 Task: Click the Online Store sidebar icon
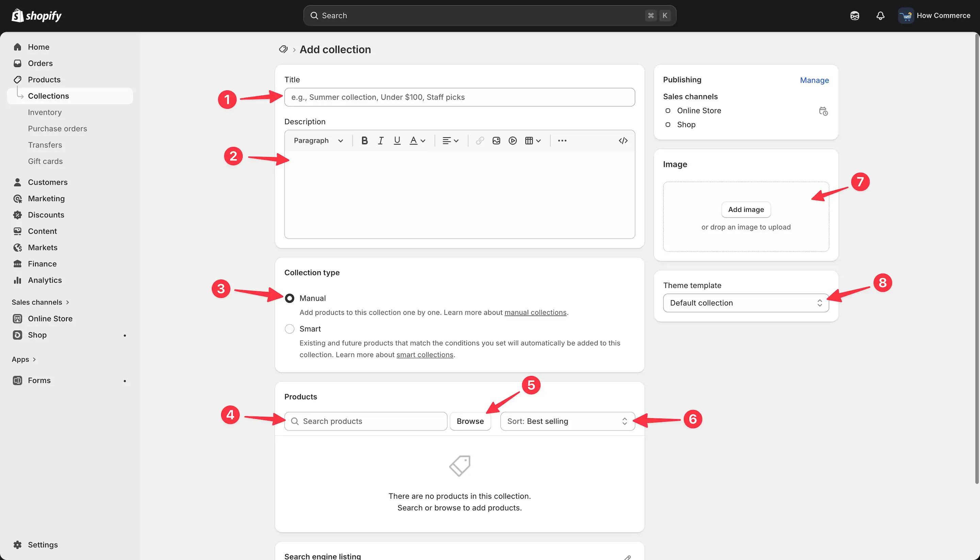click(17, 319)
